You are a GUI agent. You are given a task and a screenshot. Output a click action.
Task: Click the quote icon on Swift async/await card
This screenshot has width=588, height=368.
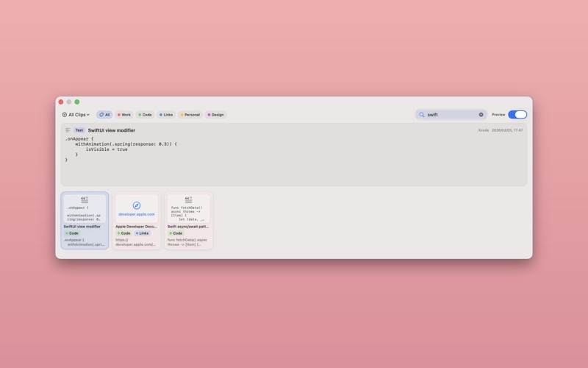click(x=188, y=199)
